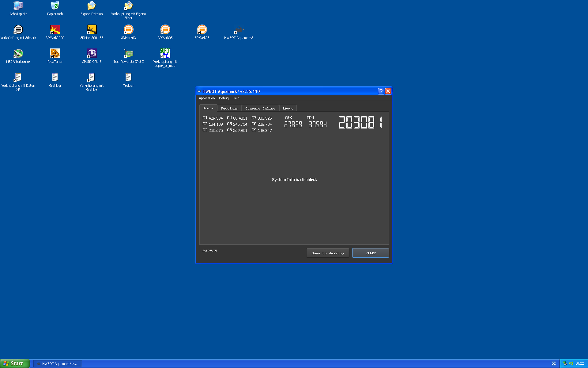Click the help question mark button
The width and height of the screenshot is (588, 368).
point(381,91)
